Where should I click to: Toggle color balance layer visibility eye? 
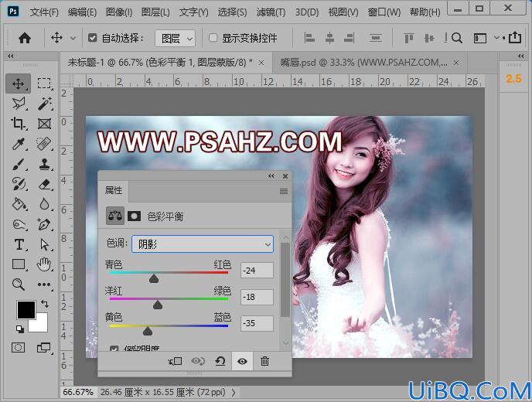[242, 361]
